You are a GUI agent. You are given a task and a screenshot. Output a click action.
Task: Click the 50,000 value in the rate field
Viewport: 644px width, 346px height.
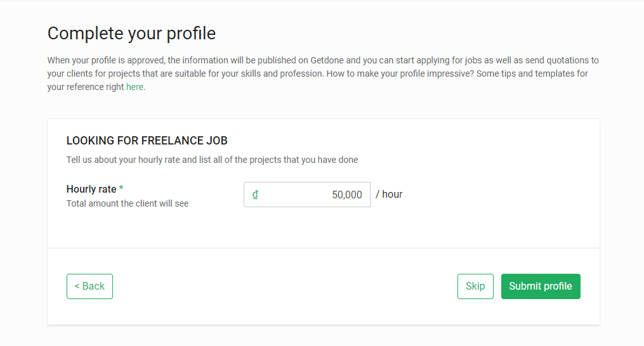coord(346,195)
